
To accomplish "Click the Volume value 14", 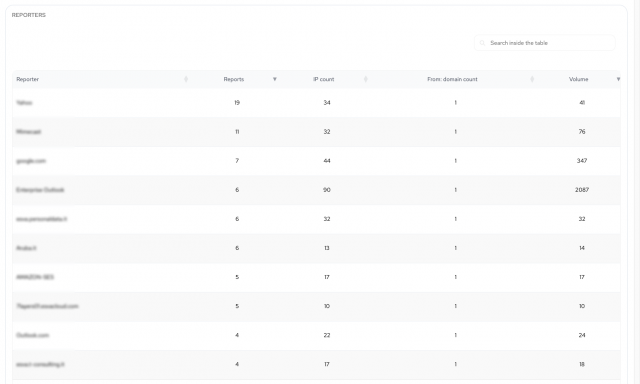I will point(582,248).
